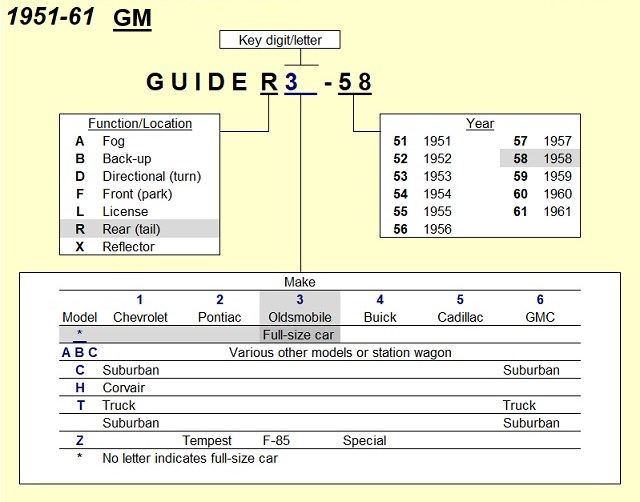Click the 'Make' table heading
This screenshot has height=502, width=640.
click(x=300, y=282)
